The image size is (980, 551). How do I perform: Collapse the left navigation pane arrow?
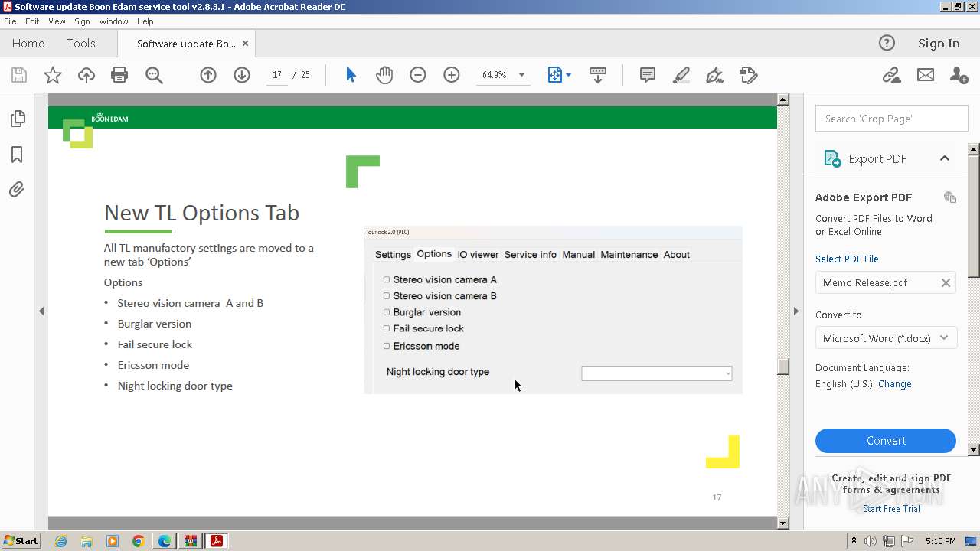coord(41,311)
